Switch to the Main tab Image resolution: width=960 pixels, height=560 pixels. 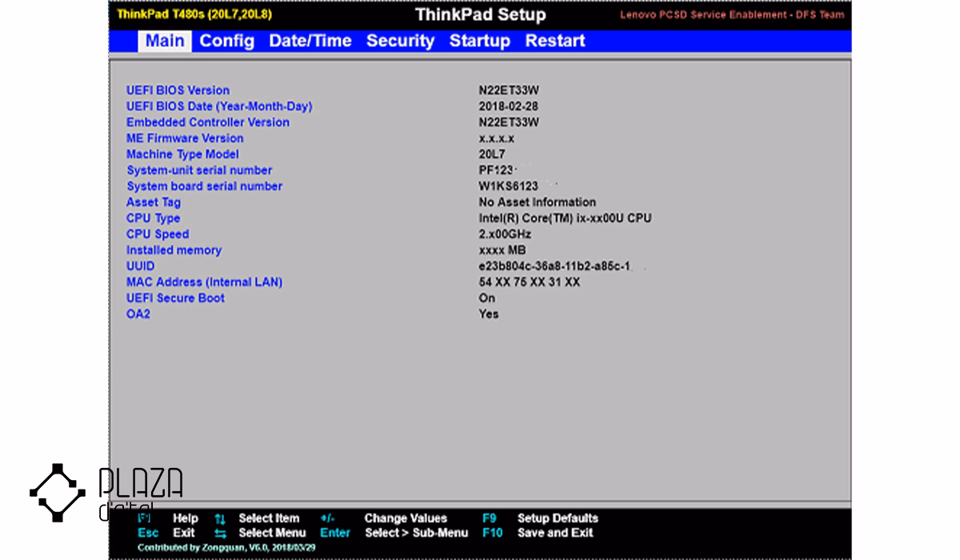coord(165,41)
